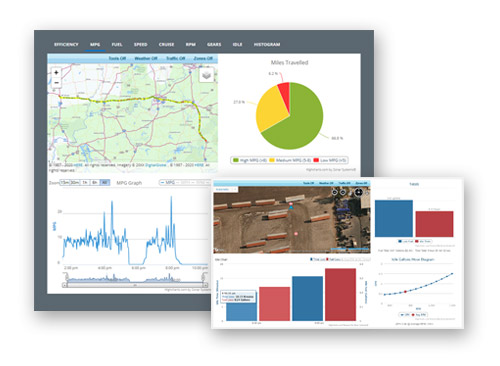Click the bird's-eye view icon on satellite map
Image resolution: width=500 pixels, height=366 pixels.
(358, 192)
